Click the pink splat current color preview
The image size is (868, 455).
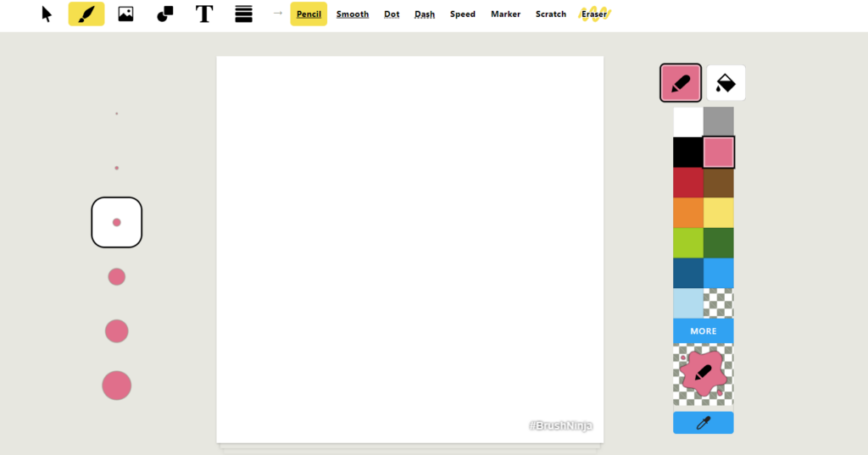(x=704, y=375)
